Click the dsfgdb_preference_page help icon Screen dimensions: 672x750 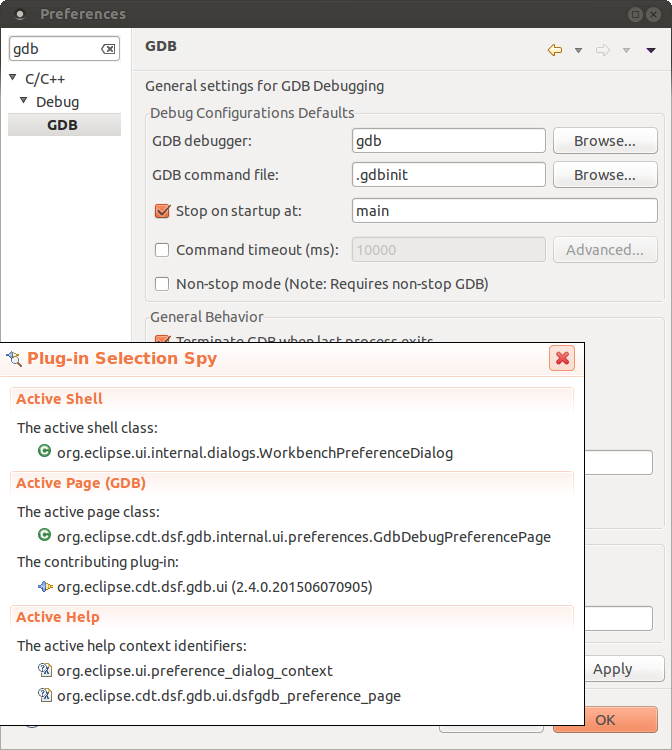[44, 695]
